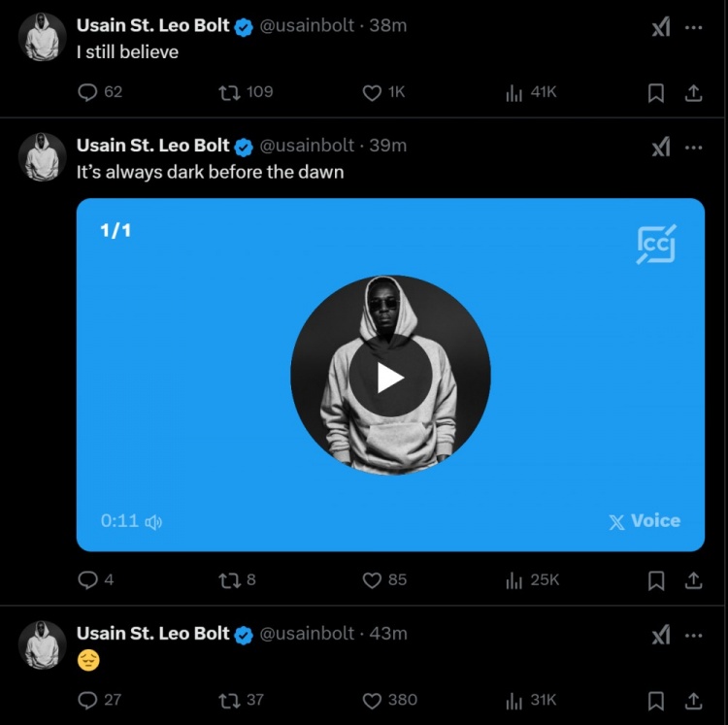Viewport: 728px width, 725px height.
Task: Toggle closed captions on the voice post
Action: (x=656, y=245)
